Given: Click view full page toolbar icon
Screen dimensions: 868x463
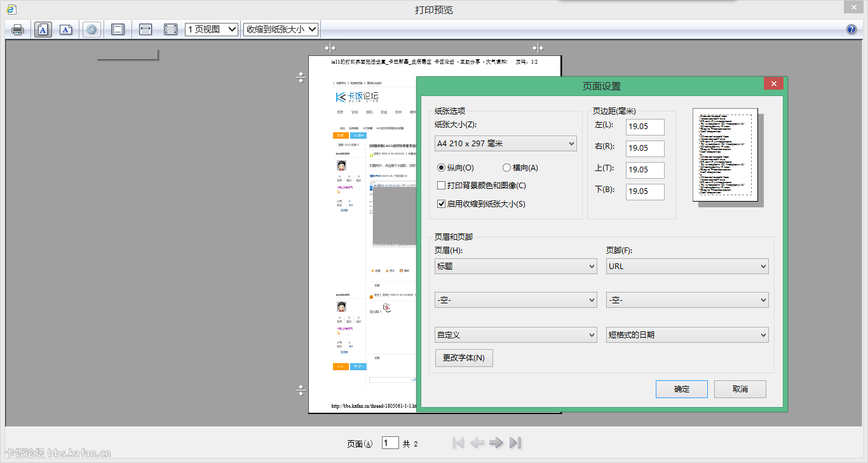Looking at the screenshot, I should [x=170, y=29].
